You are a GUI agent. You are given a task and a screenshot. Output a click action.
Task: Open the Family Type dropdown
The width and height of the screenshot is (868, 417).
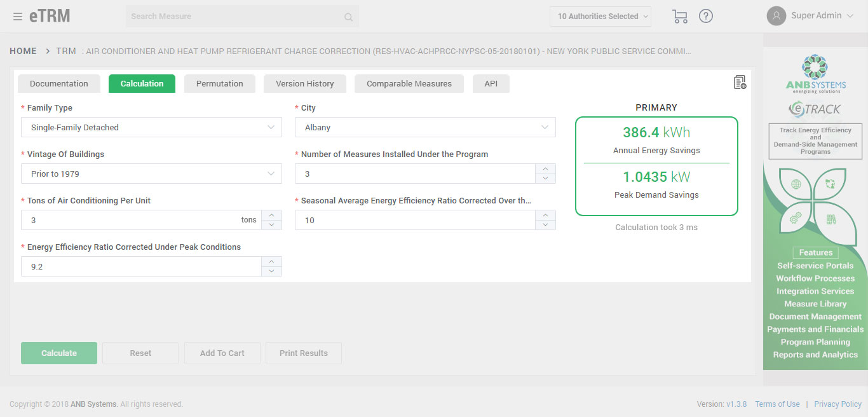click(151, 127)
